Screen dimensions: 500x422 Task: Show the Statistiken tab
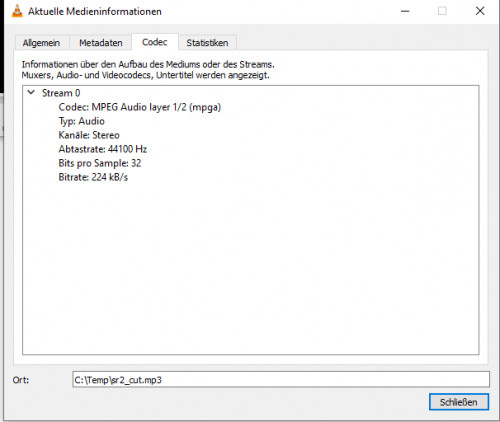pyautogui.click(x=207, y=43)
